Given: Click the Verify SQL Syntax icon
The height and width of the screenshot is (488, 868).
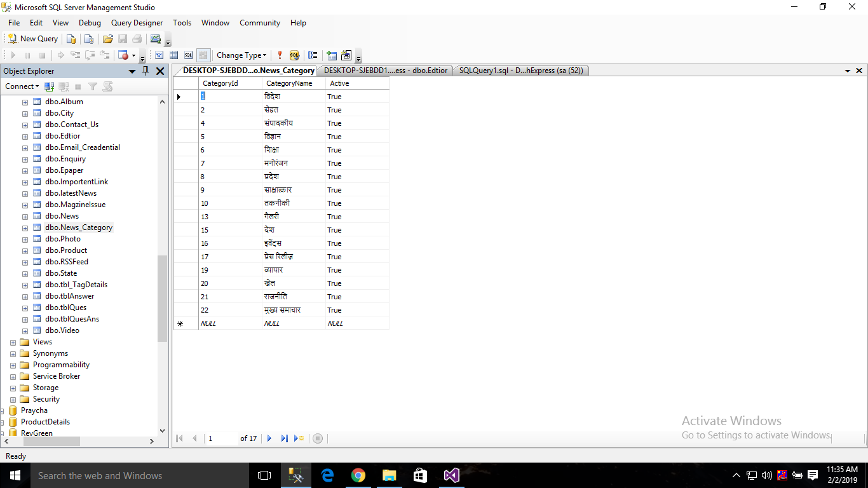Looking at the screenshot, I should click(294, 55).
